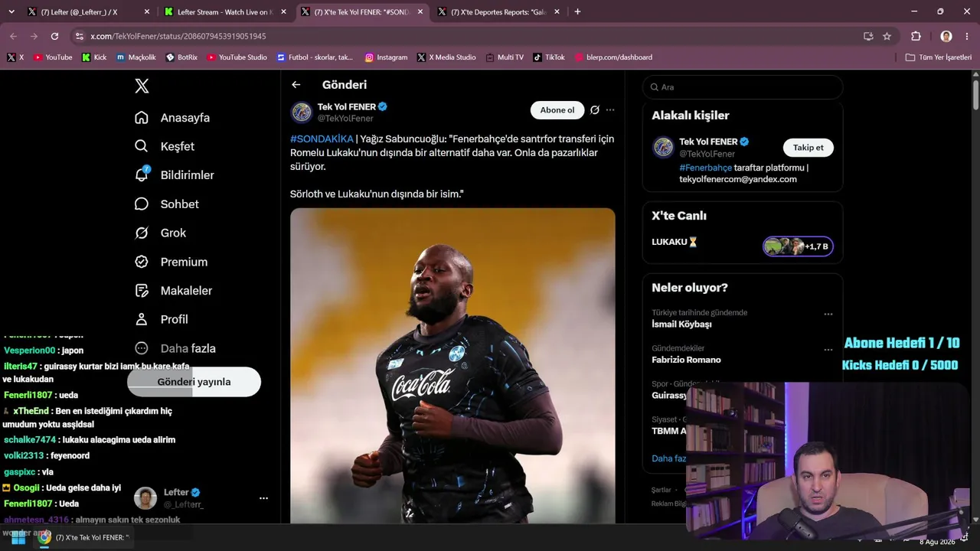
Task: Switch to X'te Deportes Reports tab
Action: (x=498, y=11)
